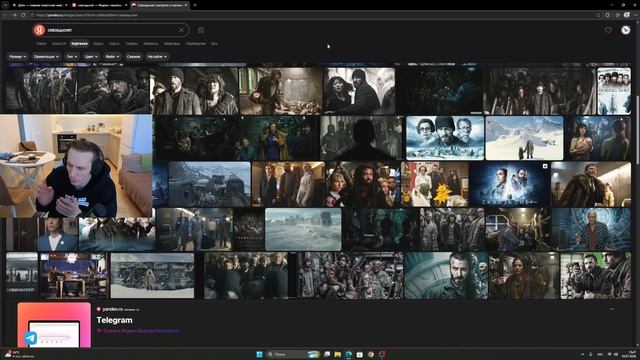Screen dimensions: 640x360
Task: Open Microsoft Edge from the taskbar
Action: tap(349, 354)
